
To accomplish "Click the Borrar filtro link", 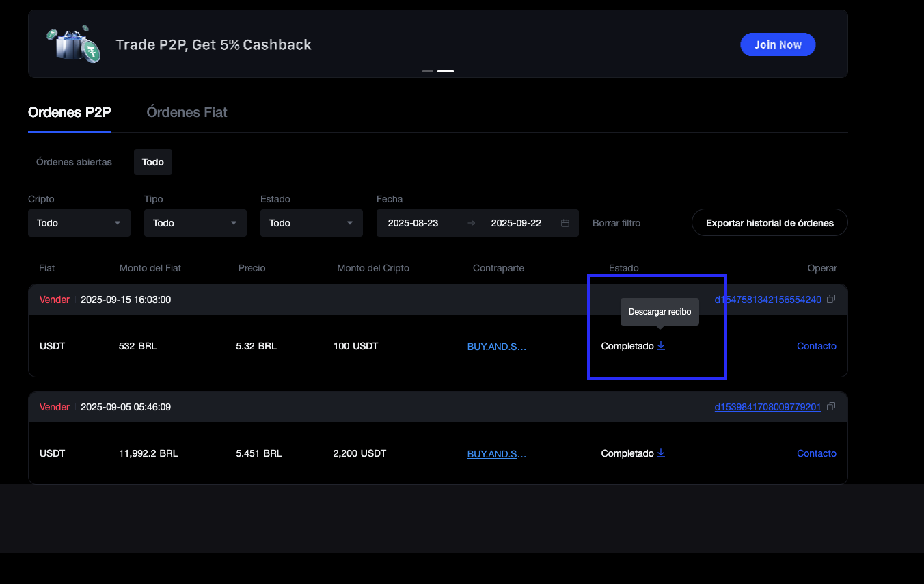I will click(x=616, y=223).
